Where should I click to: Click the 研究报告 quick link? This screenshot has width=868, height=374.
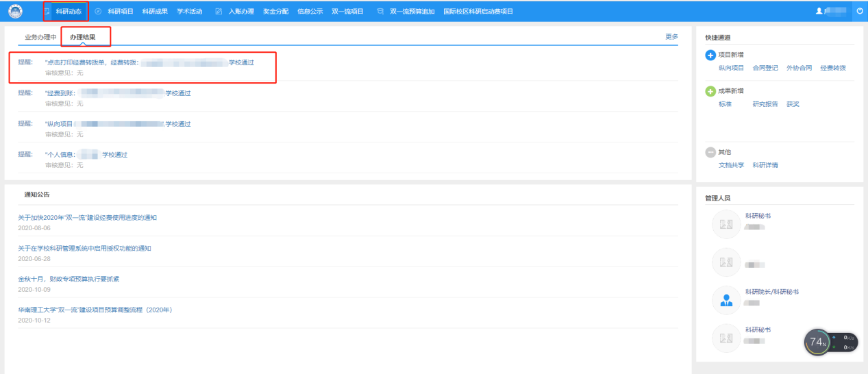pos(765,104)
